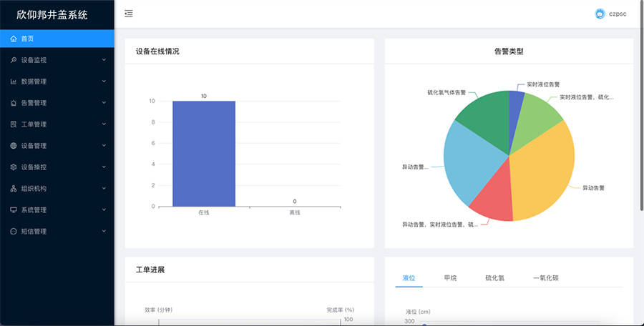Screen dimensions: 644x326
Task: Click the home icon beside 首页
Action: (x=14, y=39)
